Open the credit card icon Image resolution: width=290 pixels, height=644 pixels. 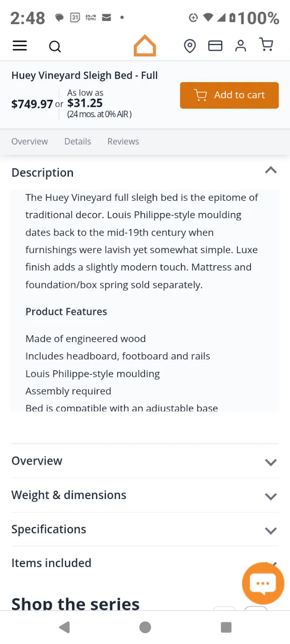(x=215, y=45)
